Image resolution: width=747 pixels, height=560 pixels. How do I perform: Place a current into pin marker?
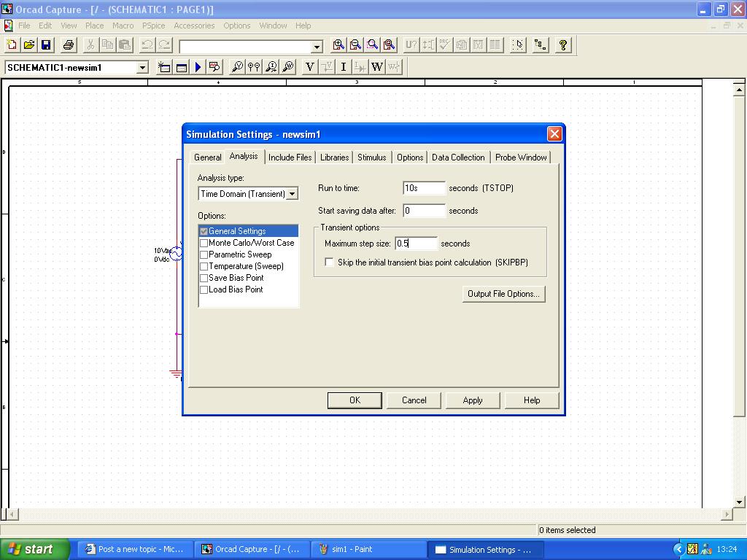pyautogui.click(x=271, y=67)
